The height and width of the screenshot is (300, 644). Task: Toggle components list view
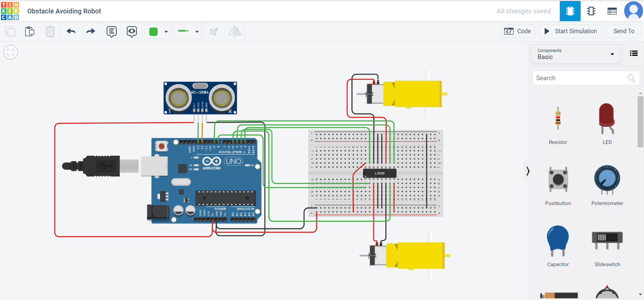pyautogui.click(x=634, y=53)
